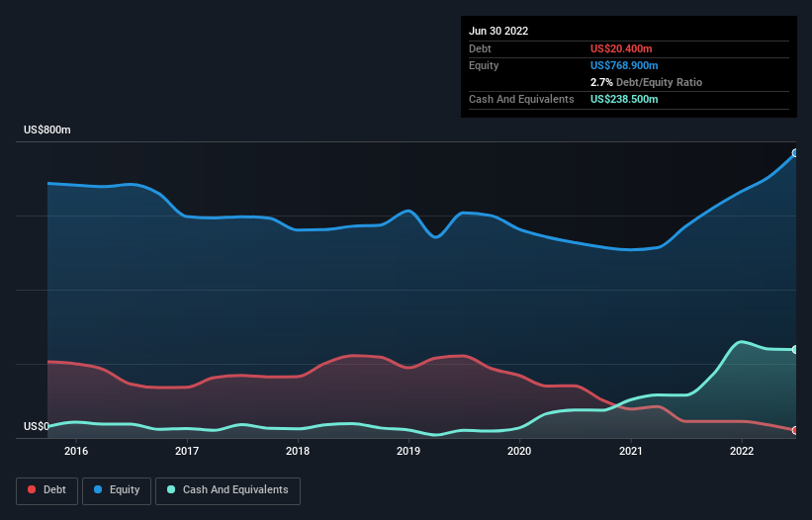Click the 2020 x-axis label
Screen dimensions: 812x520
pos(519,451)
